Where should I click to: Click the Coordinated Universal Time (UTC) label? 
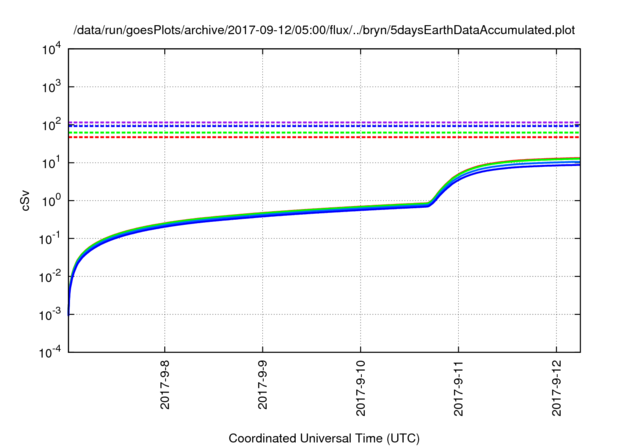tap(324, 438)
